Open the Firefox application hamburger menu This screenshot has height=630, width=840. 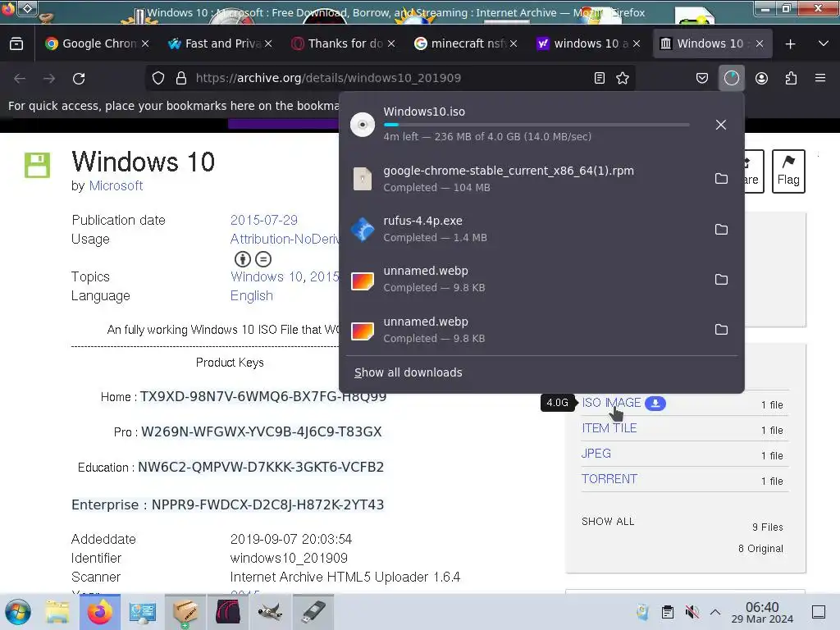point(820,78)
